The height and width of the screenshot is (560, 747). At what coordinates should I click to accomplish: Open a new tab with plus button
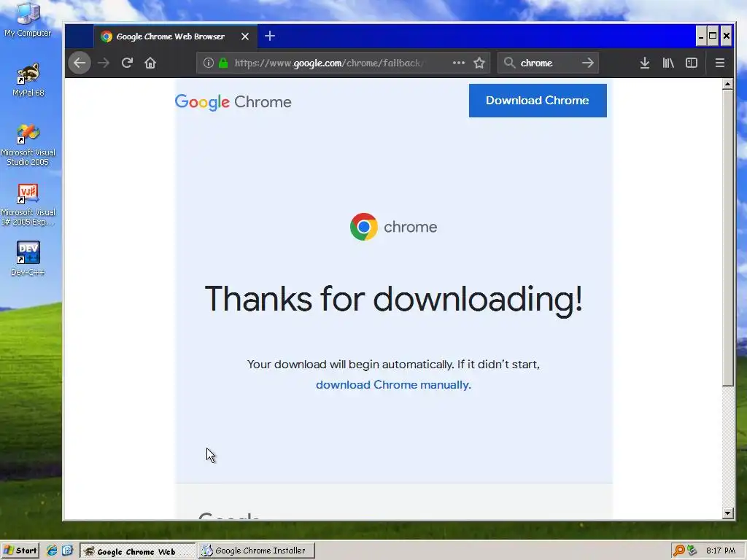pos(270,36)
